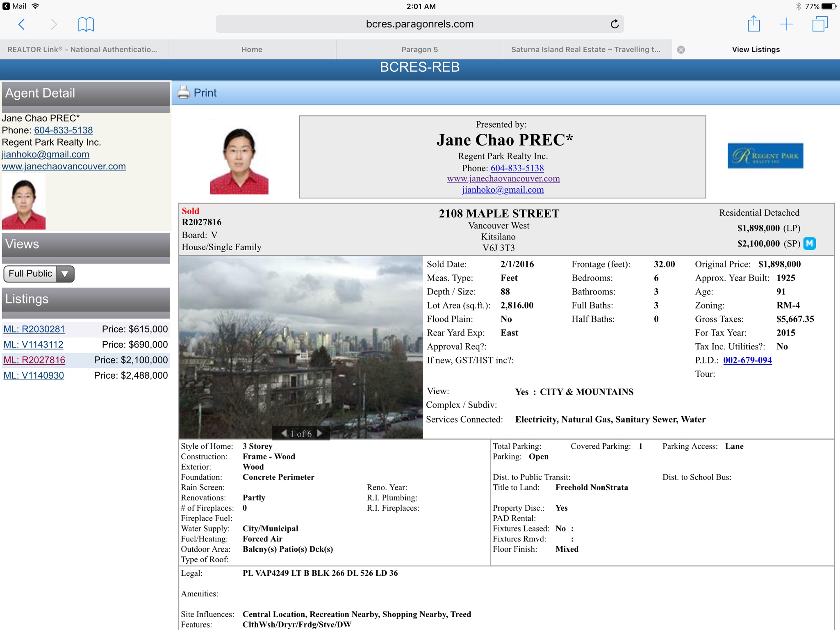Open the Full Public views dropdown
The height and width of the screenshot is (630, 840).
(x=39, y=274)
